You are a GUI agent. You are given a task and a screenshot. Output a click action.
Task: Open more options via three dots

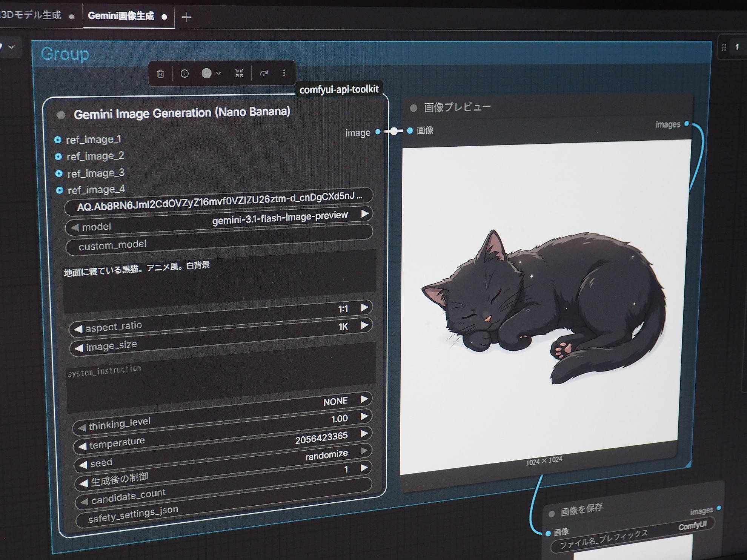284,73
